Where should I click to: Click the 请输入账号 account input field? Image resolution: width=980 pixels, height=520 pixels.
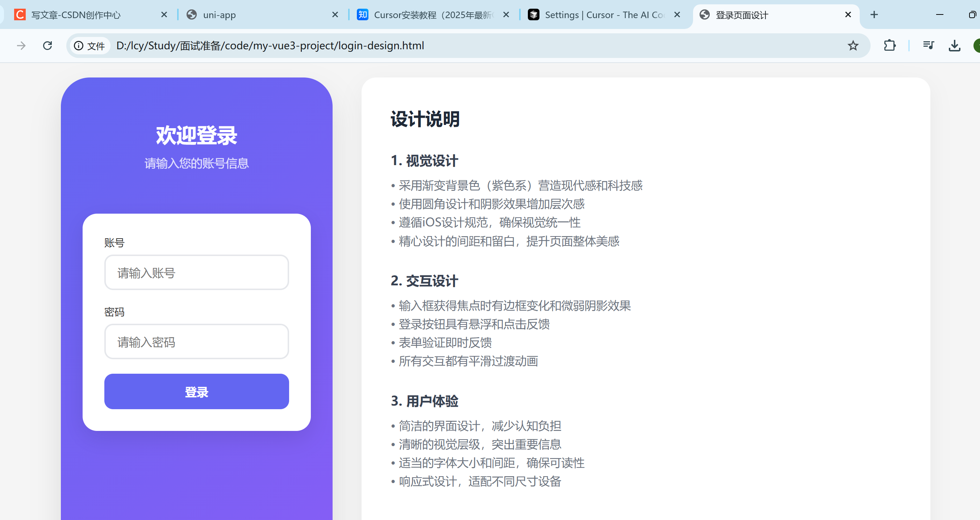click(196, 272)
